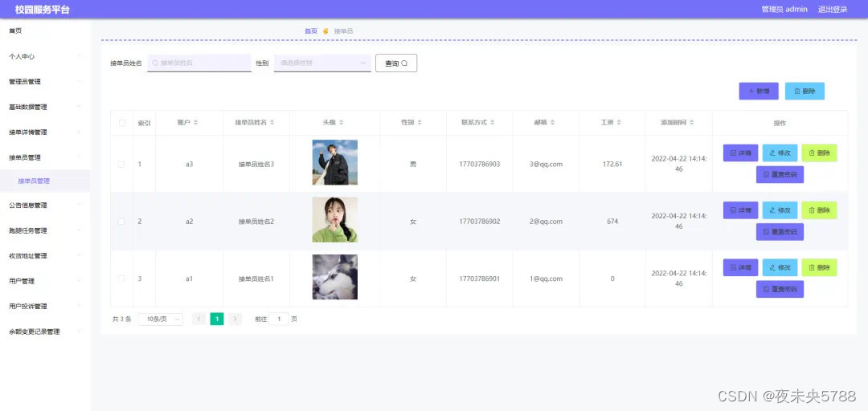Open the 性别 select dropdown
The image size is (868, 411).
(322, 63)
